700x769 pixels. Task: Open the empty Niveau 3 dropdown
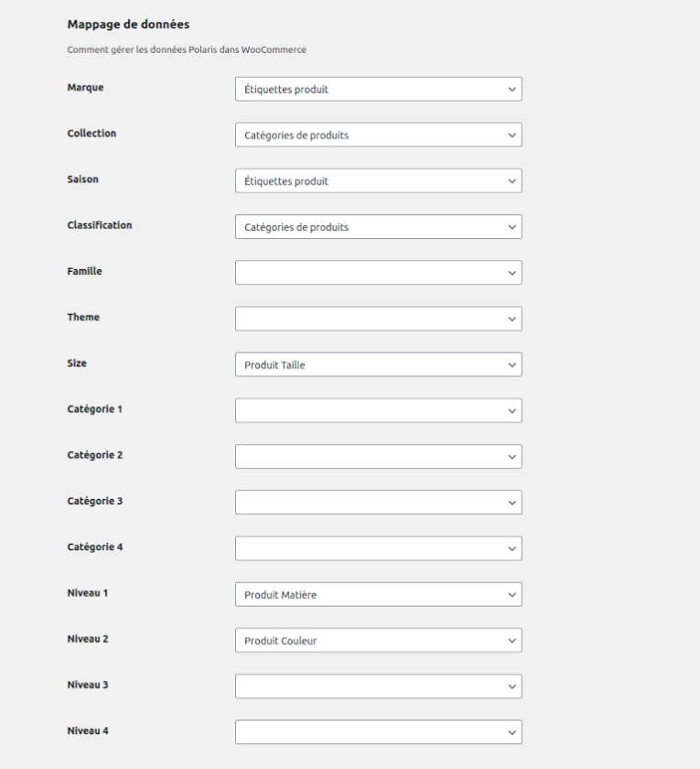point(379,687)
